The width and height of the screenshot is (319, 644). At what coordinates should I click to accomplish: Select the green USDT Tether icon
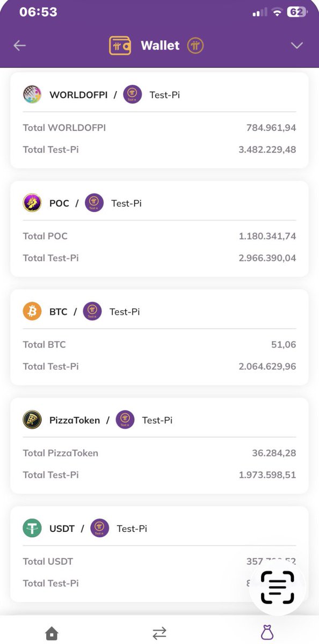point(32,528)
